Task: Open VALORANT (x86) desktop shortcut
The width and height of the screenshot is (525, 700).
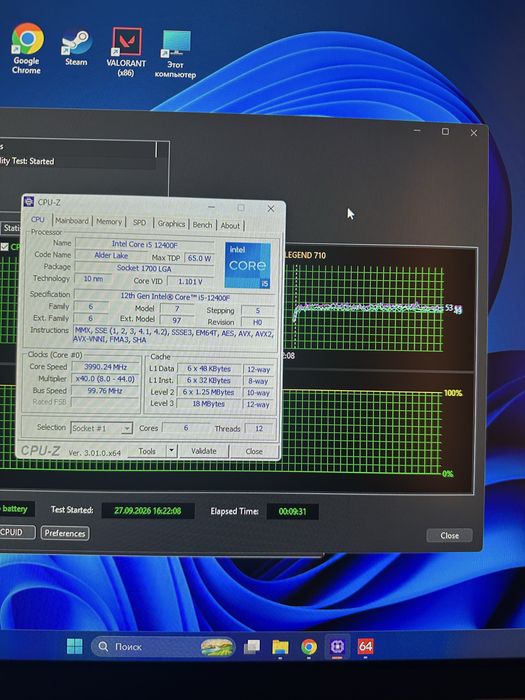Action: (x=126, y=52)
